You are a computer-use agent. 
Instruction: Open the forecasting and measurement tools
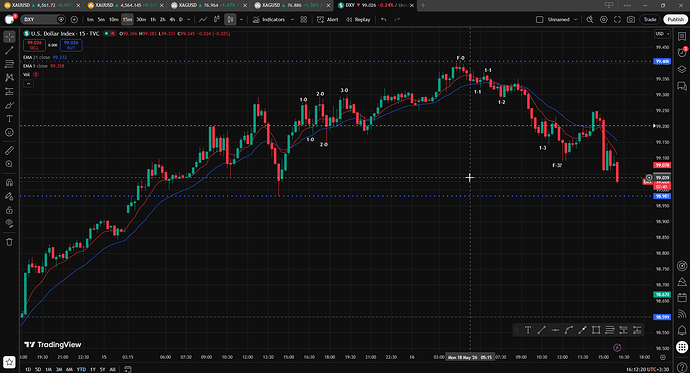click(9, 91)
